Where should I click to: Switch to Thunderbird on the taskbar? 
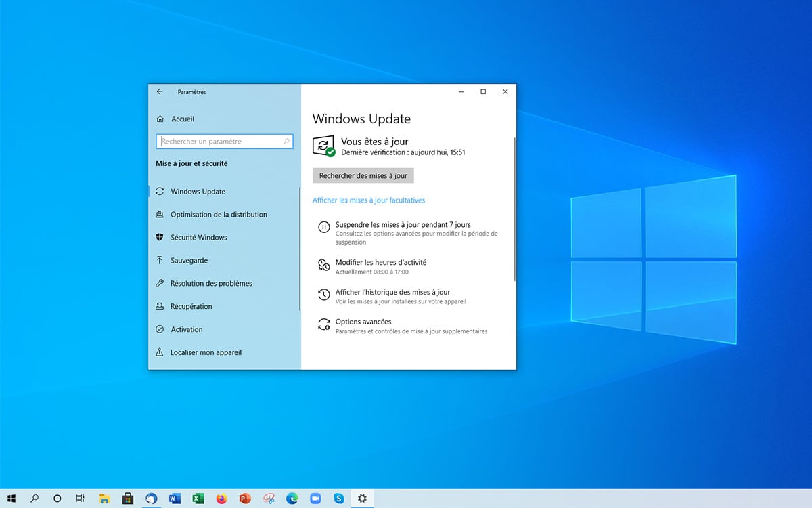pos(151,499)
